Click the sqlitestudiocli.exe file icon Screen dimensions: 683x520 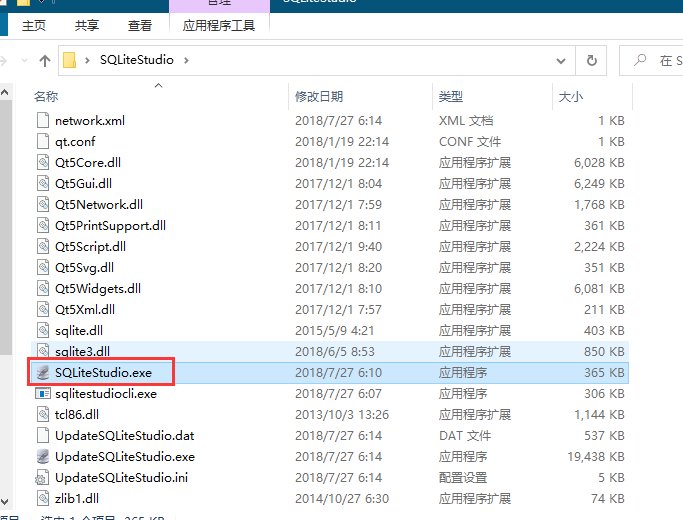click(42, 393)
